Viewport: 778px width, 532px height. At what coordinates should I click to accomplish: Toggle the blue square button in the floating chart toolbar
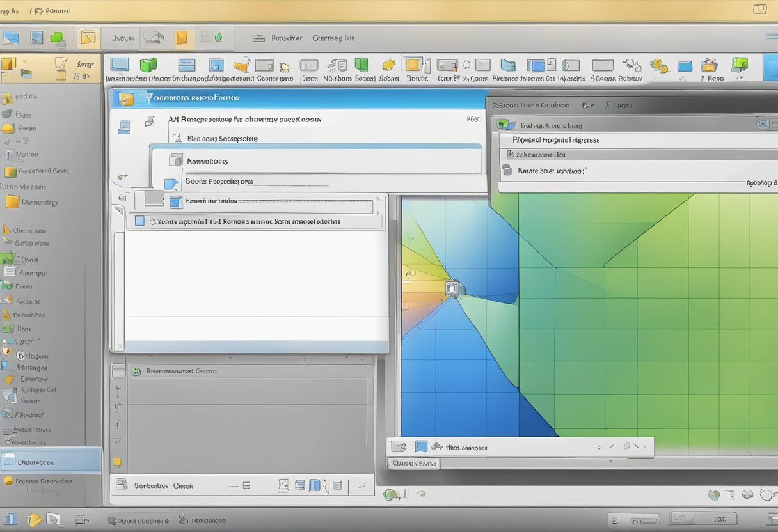coord(420,447)
